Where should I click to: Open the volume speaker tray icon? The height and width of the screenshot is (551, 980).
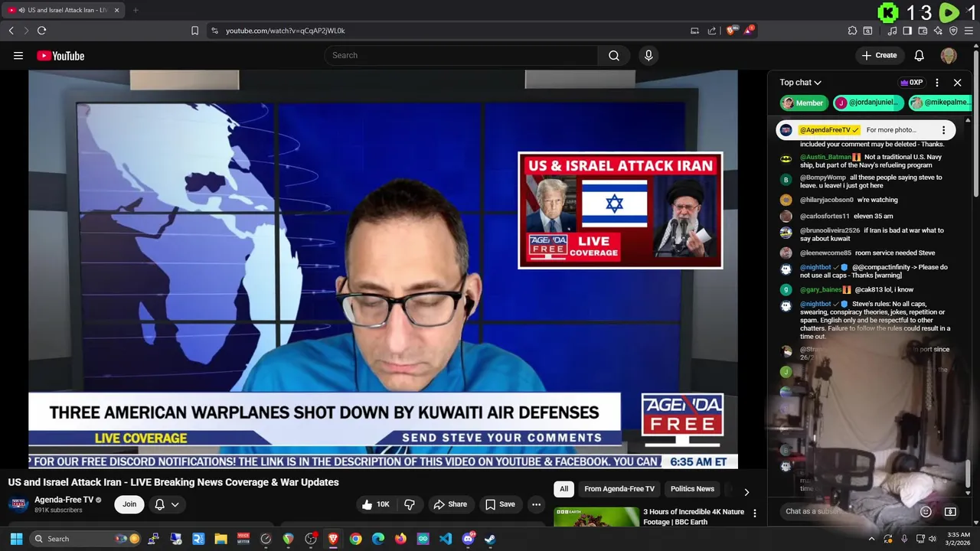point(933,539)
